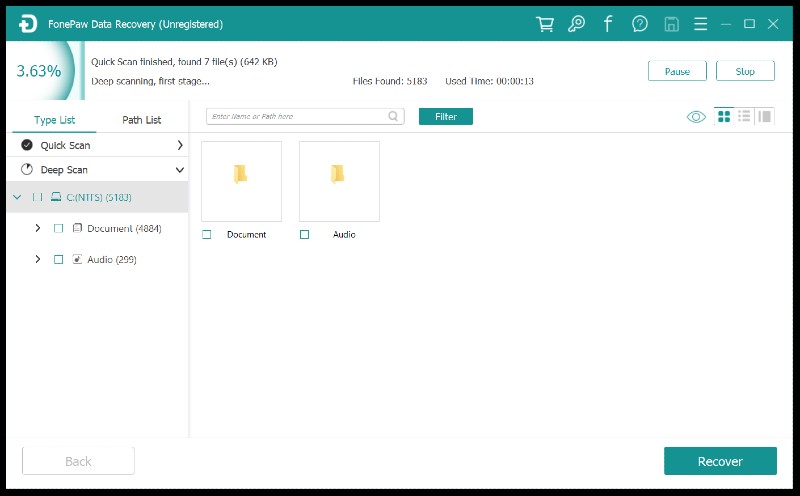Click the name or path search field

coord(305,116)
